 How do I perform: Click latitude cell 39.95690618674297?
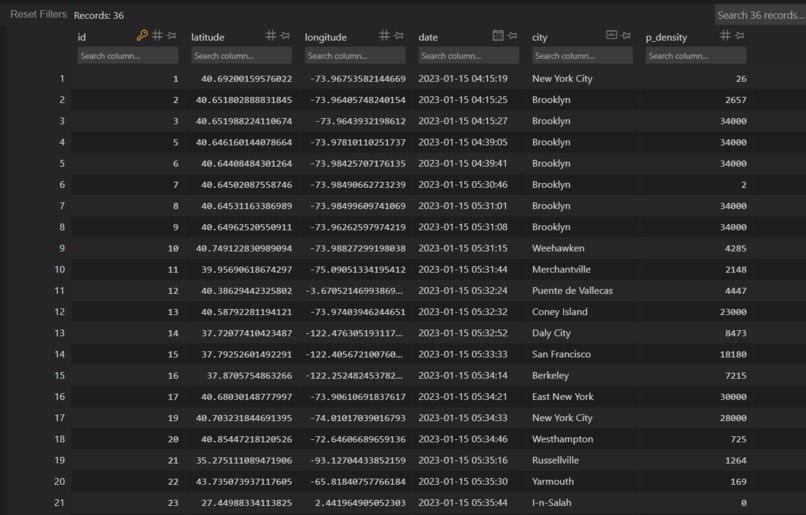coord(247,269)
